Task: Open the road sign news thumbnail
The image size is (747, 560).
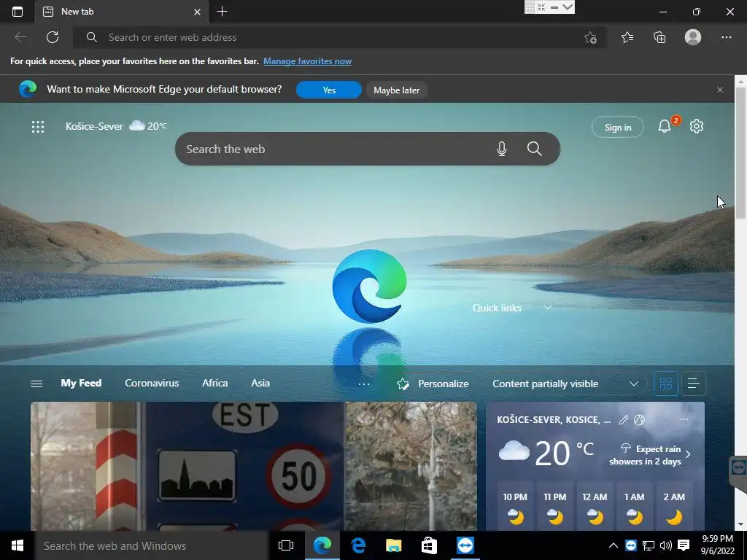Action: coord(253,466)
